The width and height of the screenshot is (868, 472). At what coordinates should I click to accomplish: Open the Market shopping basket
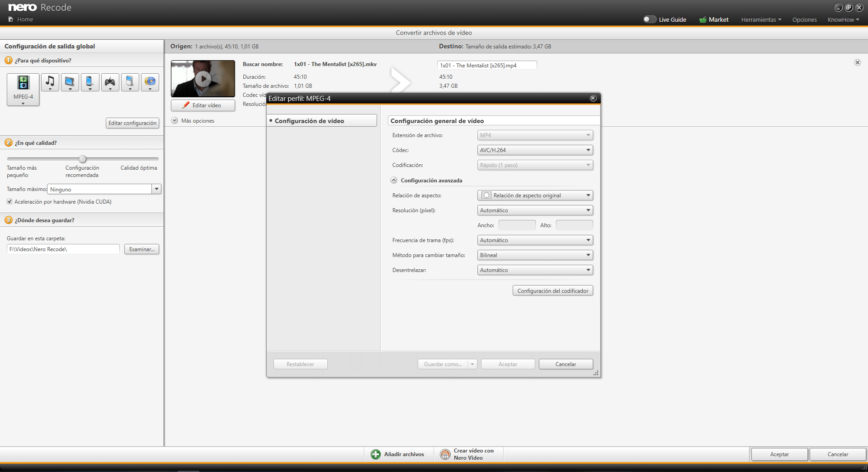click(x=703, y=19)
